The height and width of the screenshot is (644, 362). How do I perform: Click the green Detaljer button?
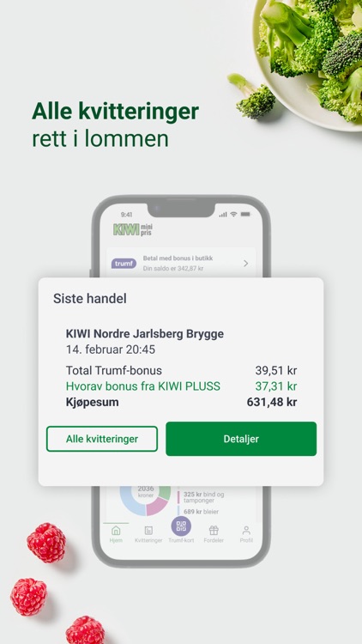tap(241, 439)
